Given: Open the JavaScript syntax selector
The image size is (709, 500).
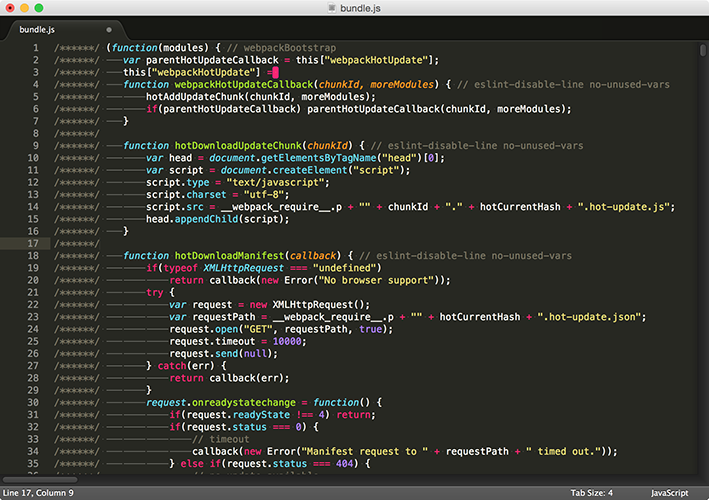Looking at the screenshot, I should point(670,493).
